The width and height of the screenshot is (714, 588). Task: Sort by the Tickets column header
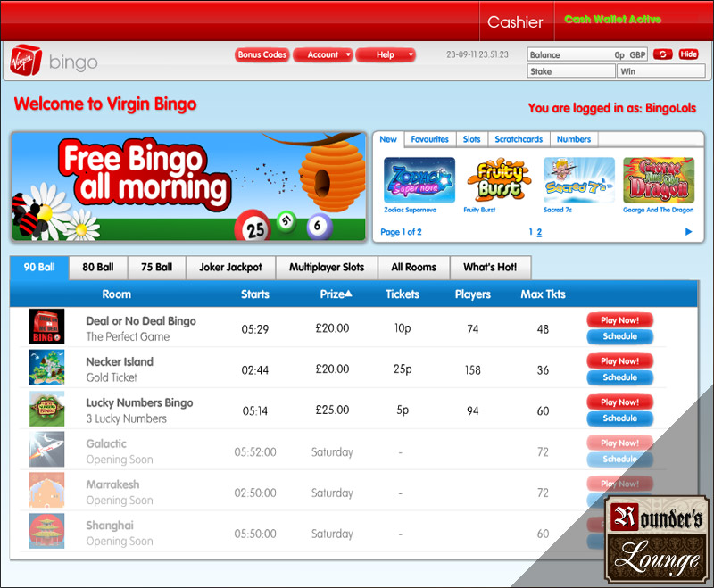coord(403,294)
